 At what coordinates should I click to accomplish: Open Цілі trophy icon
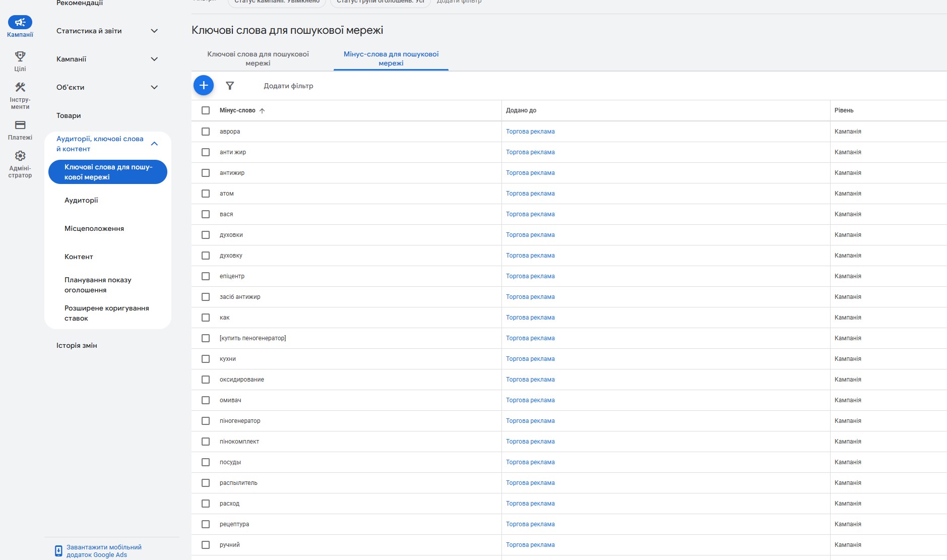coord(20,56)
